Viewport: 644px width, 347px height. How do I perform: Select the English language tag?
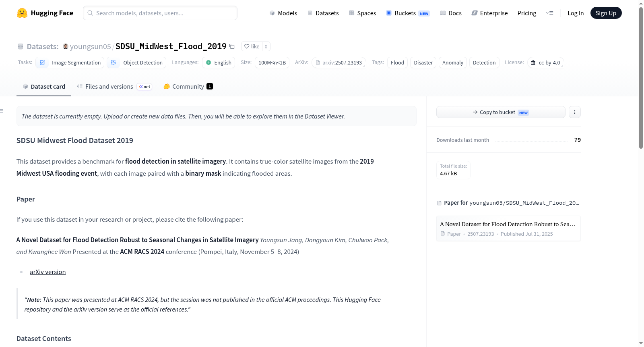tap(219, 62)
